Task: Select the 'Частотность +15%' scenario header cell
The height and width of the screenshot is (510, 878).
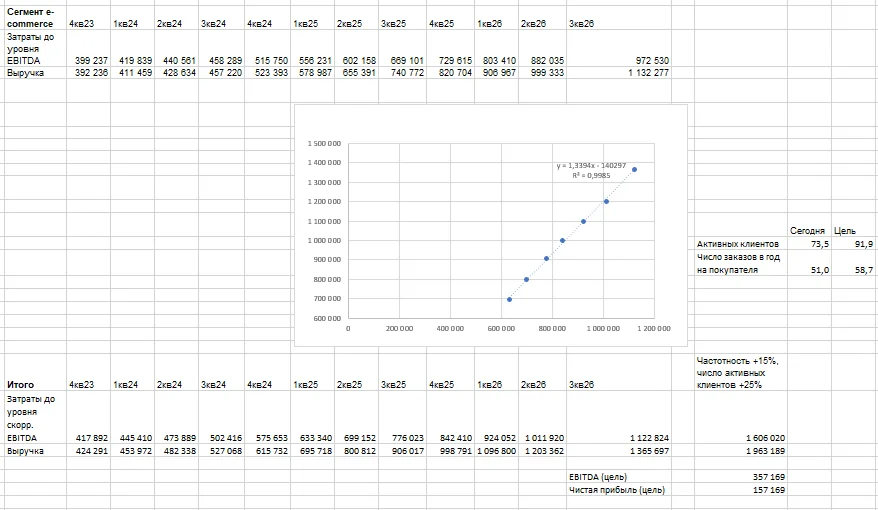Action: [741, 372]
